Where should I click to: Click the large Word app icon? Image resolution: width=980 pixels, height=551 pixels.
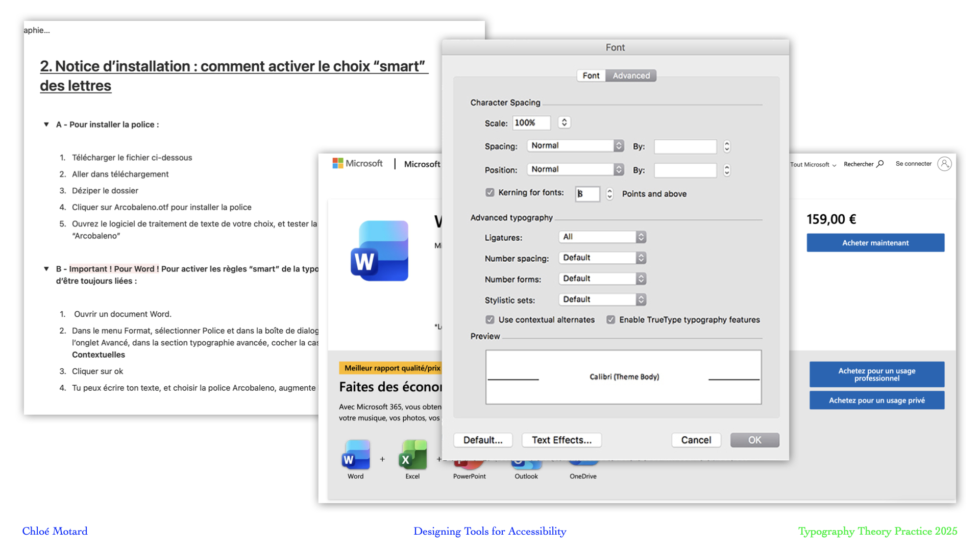[380, 251]
